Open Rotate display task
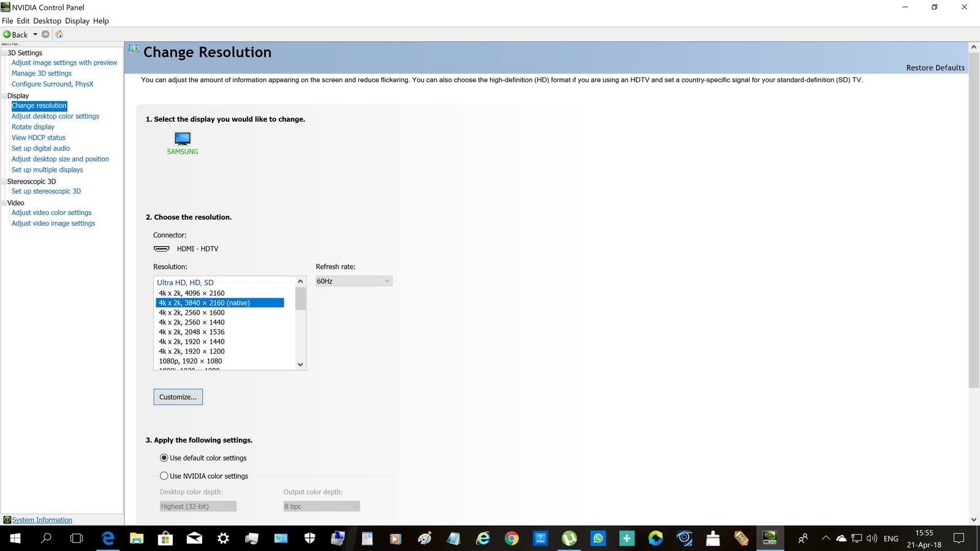980x551 pixels. click(33, 127)
